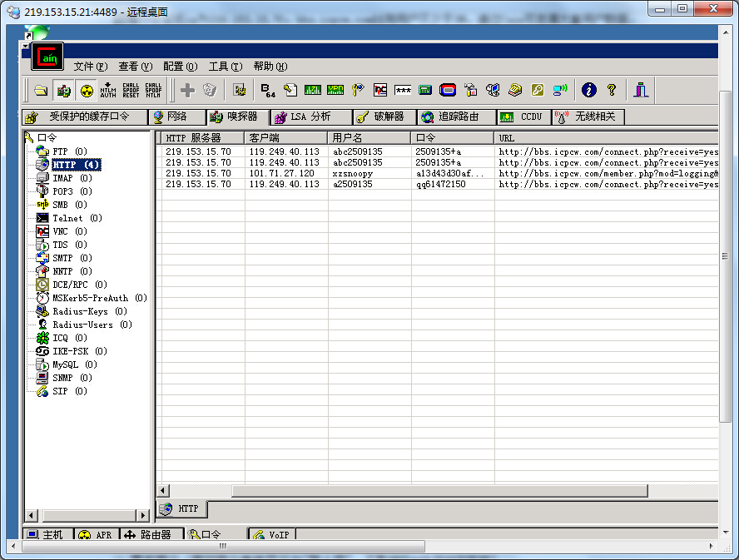Select MySQL (0) in the tree

pyautogui.click(x=74, y=364)
